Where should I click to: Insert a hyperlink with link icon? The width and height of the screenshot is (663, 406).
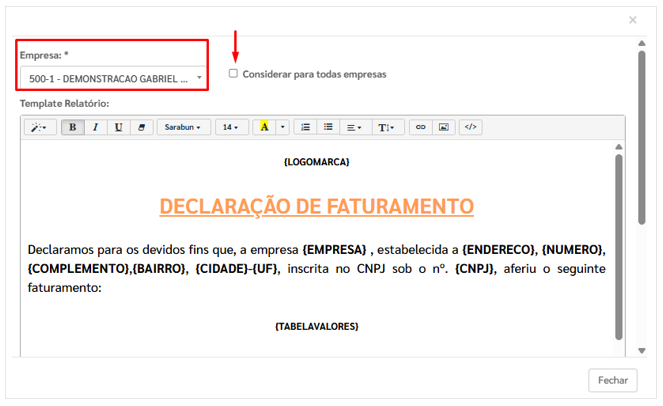420,128
